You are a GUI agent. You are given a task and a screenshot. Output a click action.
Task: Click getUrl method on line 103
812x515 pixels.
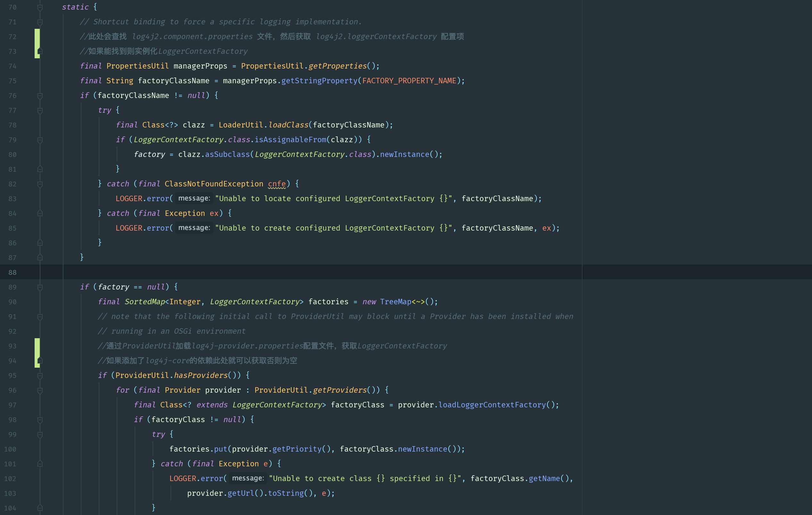click(241, 493)
